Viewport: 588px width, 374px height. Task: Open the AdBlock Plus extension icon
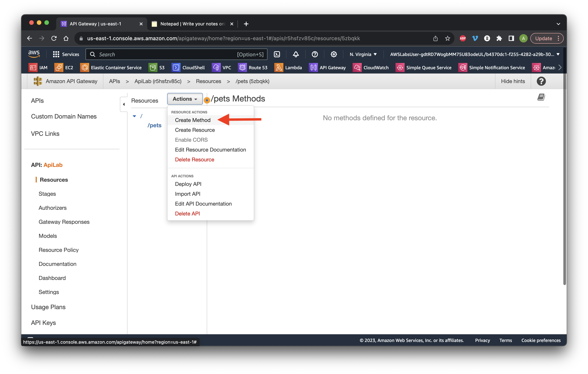pyautogui.click(x=462, y=38)
